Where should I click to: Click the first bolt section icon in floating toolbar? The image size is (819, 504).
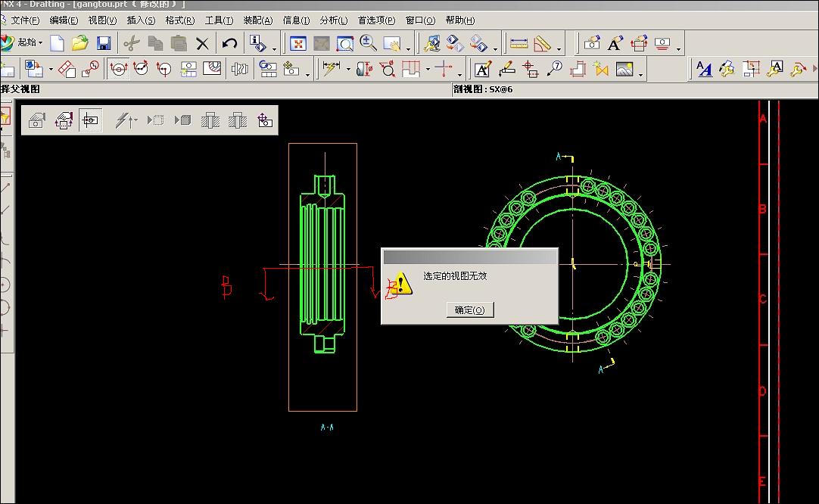[x=210, y=120]
